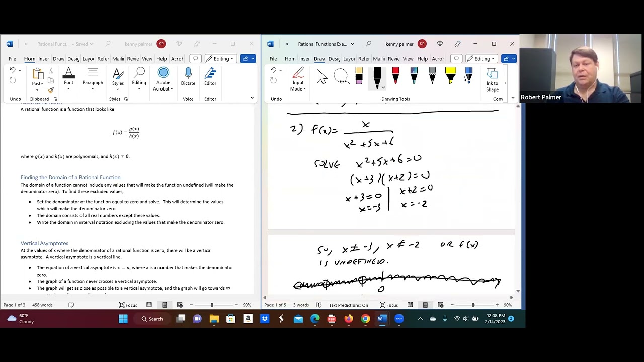Open File tab in right window

click(273, 59)
